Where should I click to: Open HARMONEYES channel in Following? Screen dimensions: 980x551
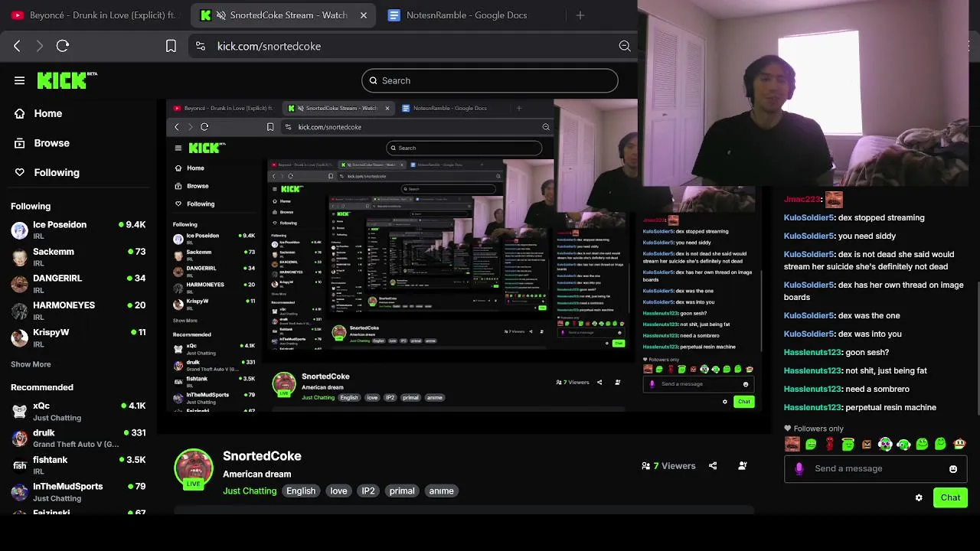[x=78, y=311]
